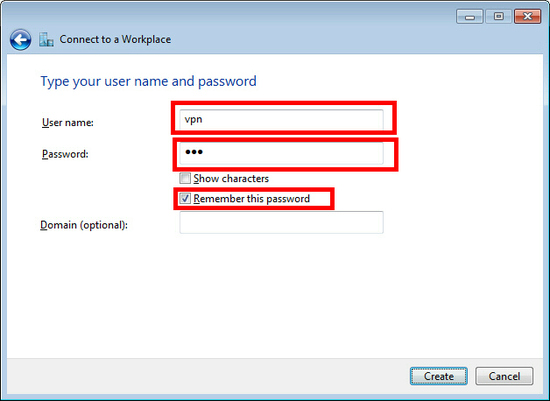Go back using the blue arrow button

(x=20, y=39)
